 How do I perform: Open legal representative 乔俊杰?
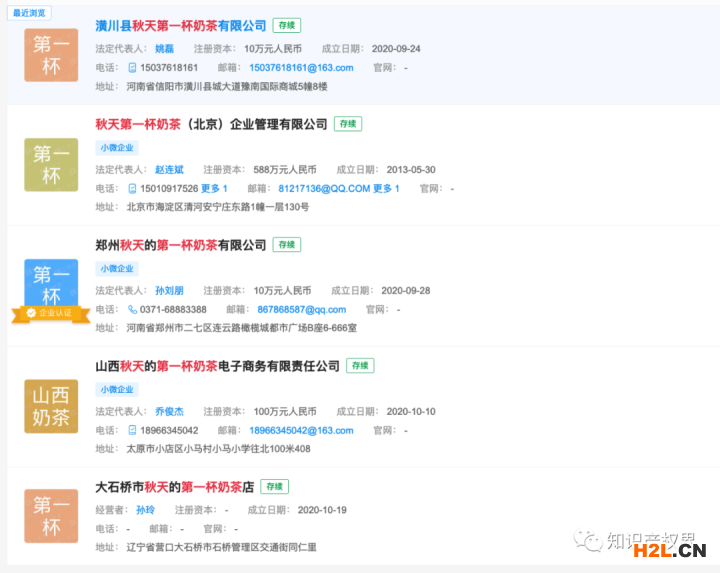[169, 412]
